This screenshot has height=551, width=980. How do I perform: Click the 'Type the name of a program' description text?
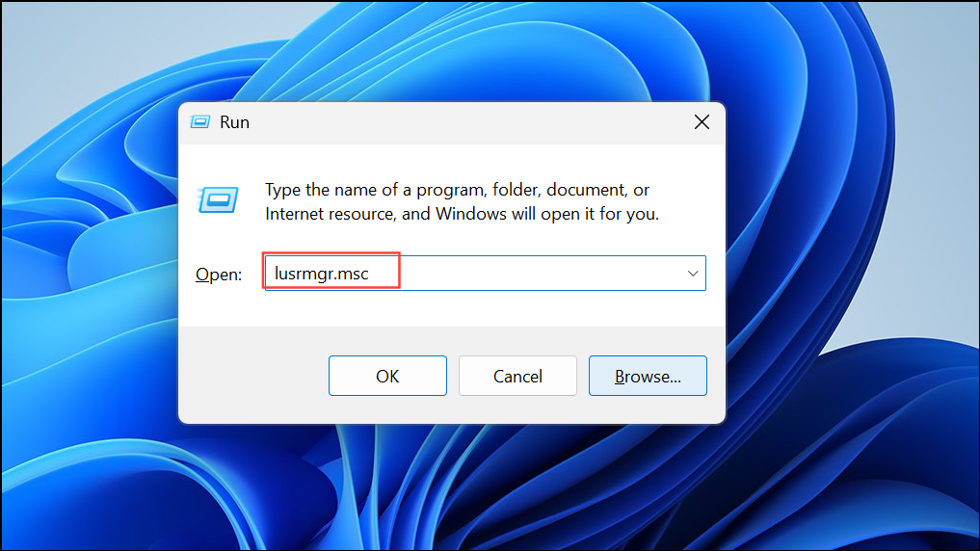point(462,201)
